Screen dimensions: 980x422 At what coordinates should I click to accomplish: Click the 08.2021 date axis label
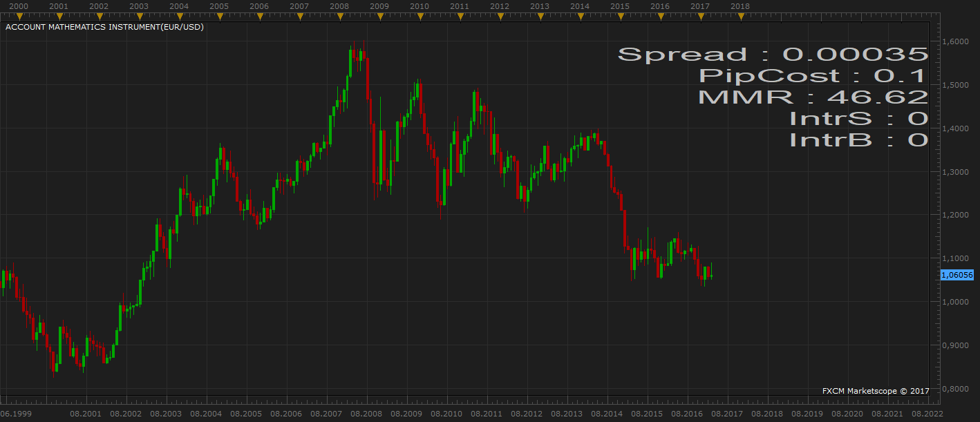click(887, 414)
